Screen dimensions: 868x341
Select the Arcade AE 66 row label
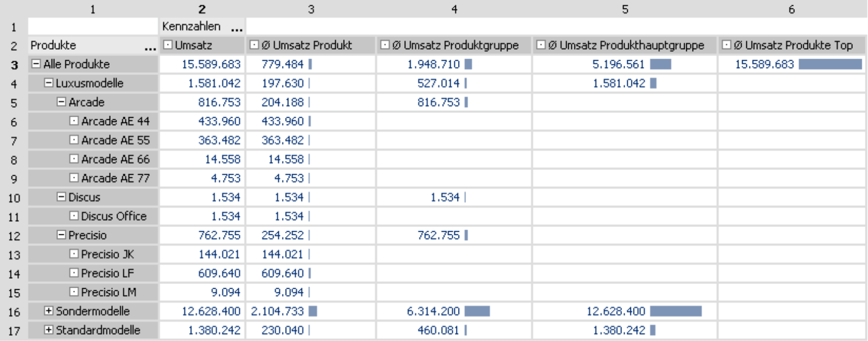[115, 158]
